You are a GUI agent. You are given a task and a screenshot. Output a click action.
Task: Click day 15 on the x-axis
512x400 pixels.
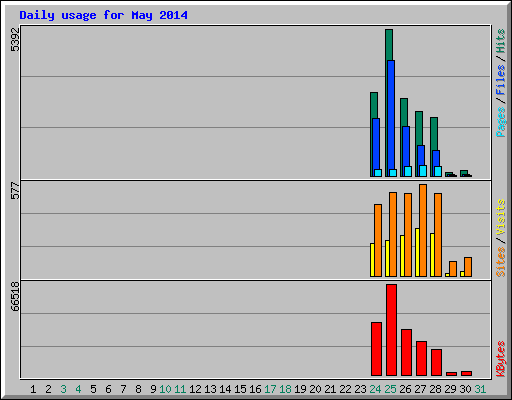click(x=240, y=389)
